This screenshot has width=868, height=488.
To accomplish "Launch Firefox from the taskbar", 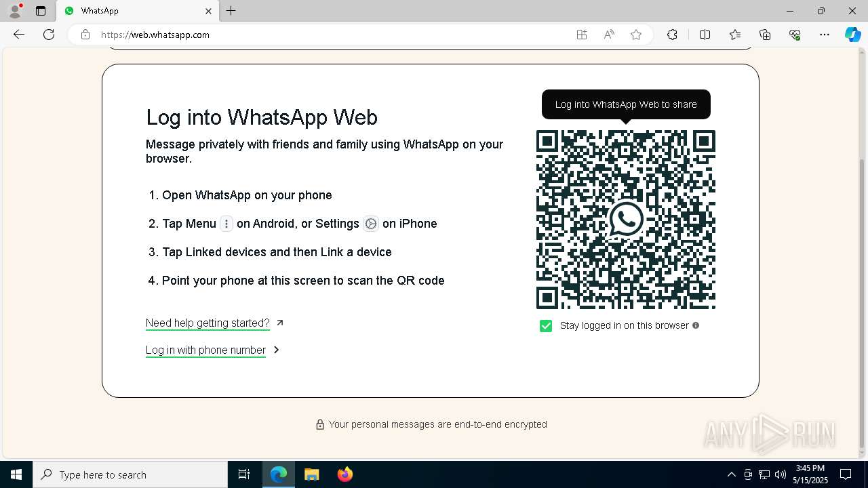I will (345, 474).
